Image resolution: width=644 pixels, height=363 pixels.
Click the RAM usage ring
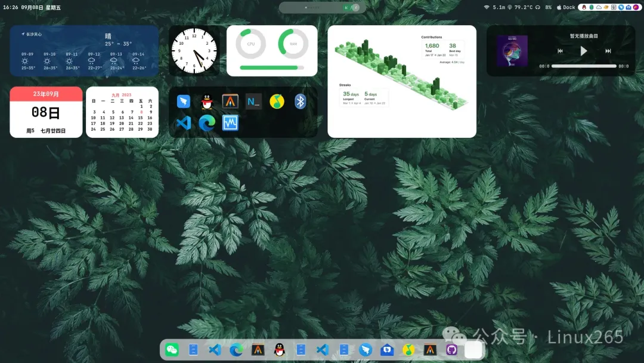(293, 44)
